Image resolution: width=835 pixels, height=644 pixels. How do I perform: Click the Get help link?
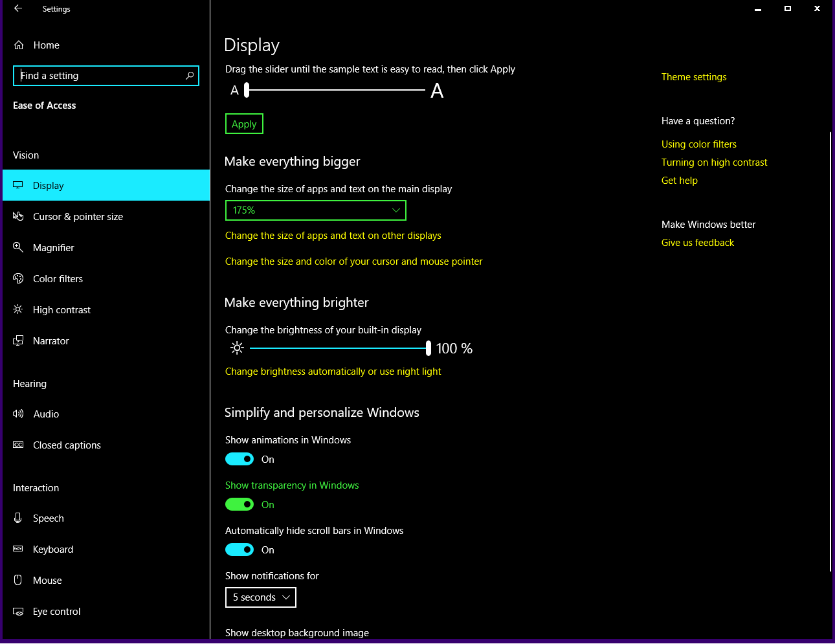[x=680, y=181]
